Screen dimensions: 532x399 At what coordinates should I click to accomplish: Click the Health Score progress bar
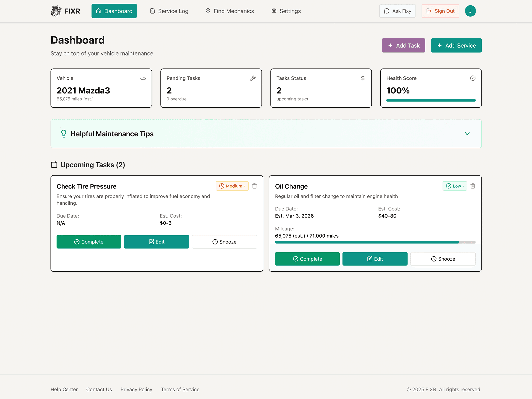click(x=430, y=100)
